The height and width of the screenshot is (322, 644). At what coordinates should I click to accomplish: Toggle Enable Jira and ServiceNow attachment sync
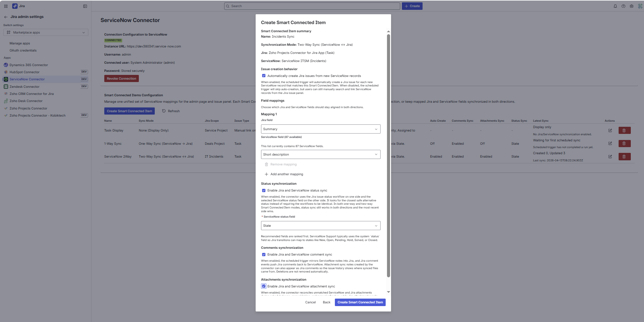tap(264, 286)
